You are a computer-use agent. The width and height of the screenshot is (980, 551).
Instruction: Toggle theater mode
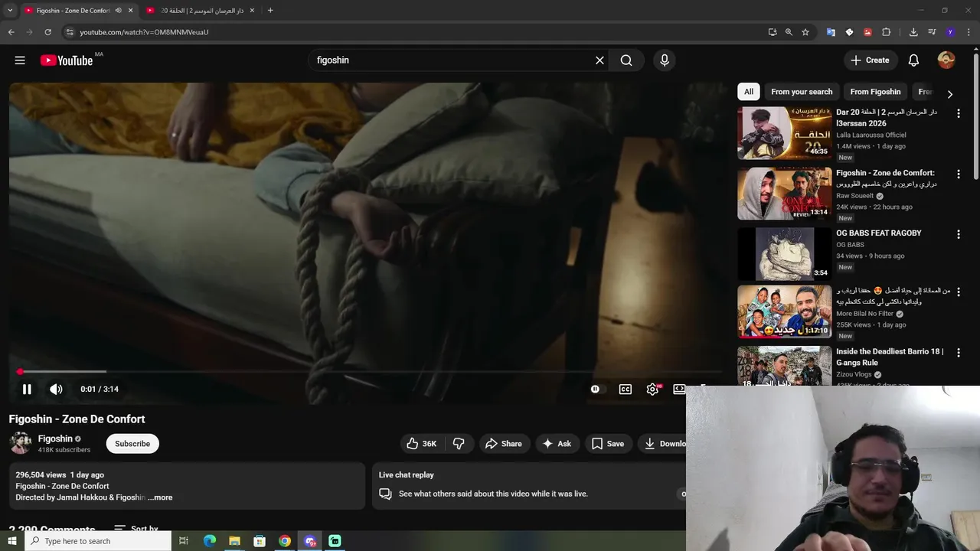[x=679, y=389]
